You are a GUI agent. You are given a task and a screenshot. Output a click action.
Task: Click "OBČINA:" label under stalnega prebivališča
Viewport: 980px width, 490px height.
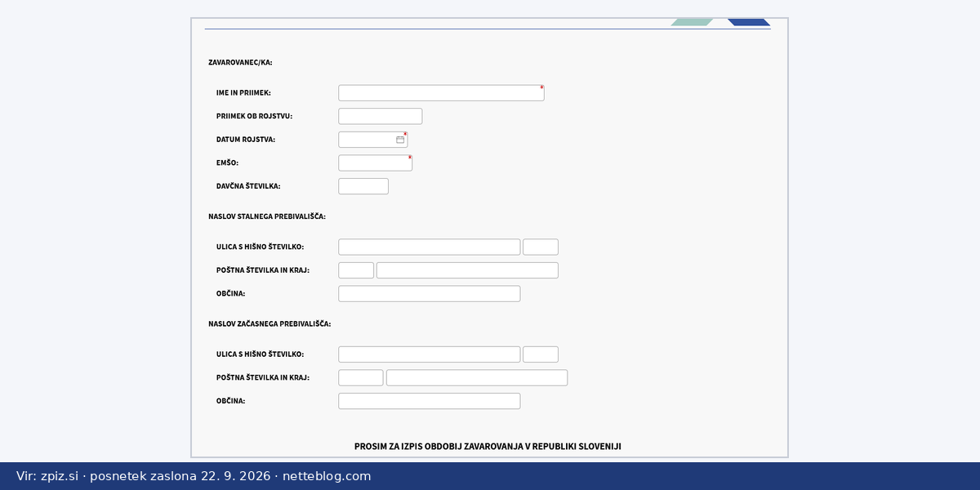coord(231,293)
